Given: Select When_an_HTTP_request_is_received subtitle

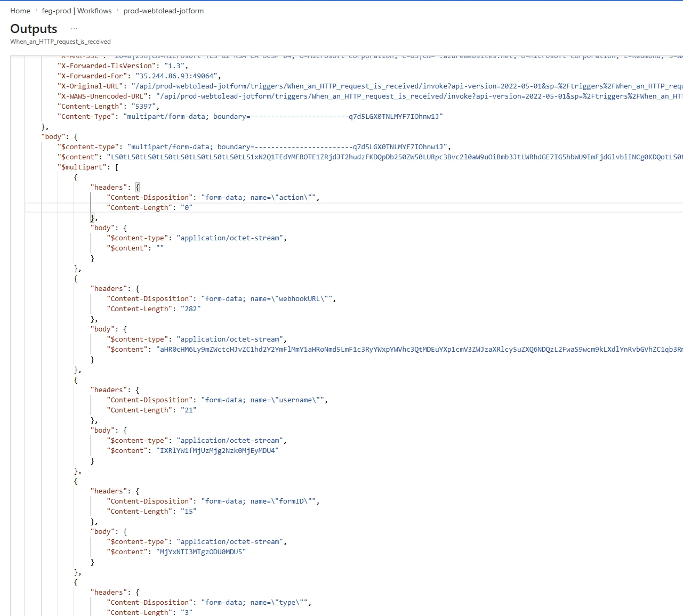Looking at the screenshot, I should coord(60,42).
